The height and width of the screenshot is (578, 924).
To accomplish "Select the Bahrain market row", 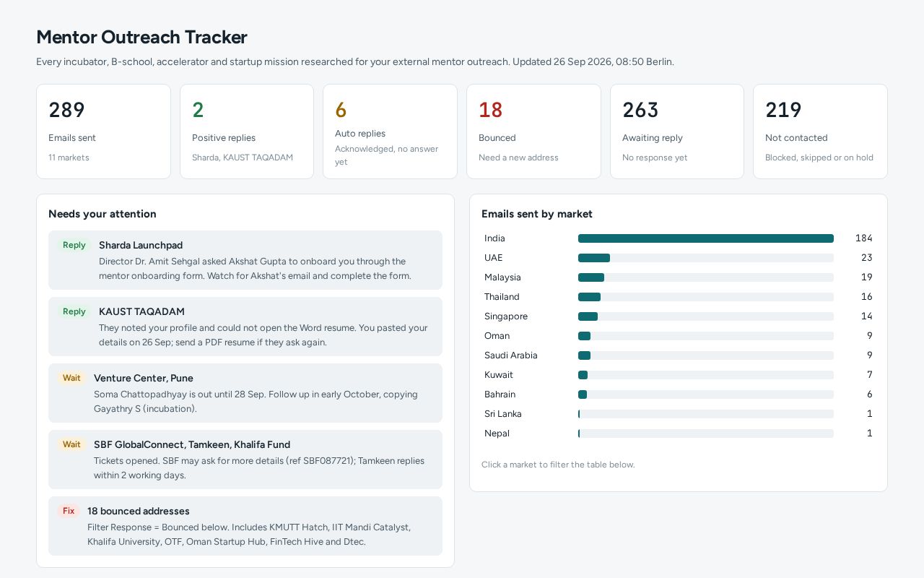I will pos(679,394).
